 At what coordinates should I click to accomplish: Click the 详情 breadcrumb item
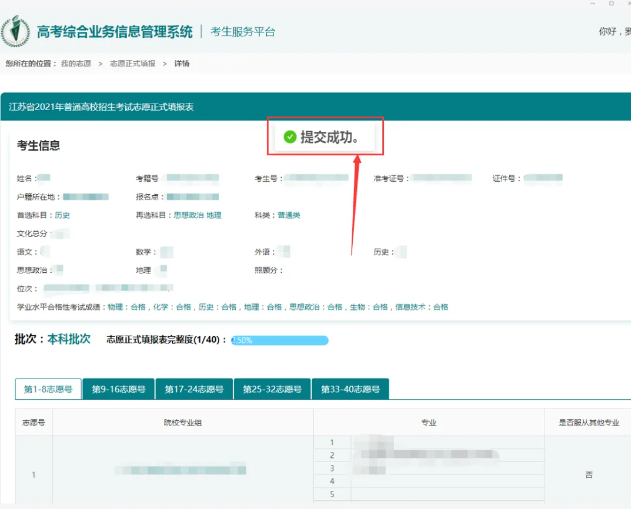pos(182,63)
